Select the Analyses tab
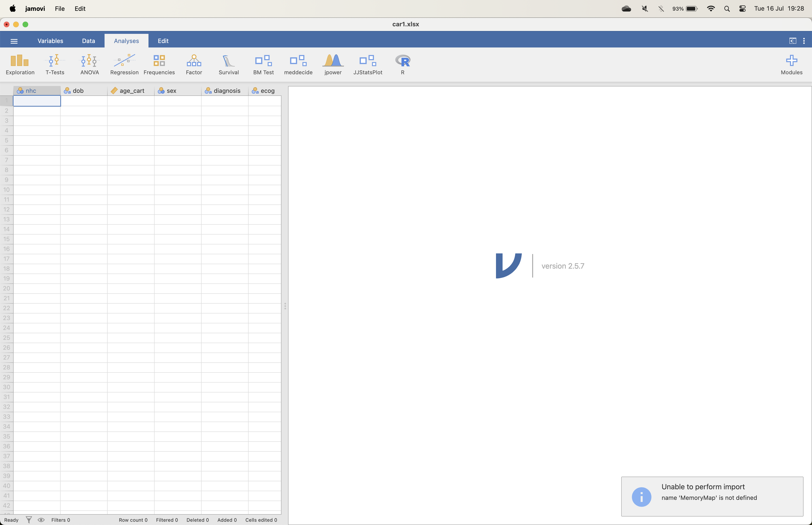Screen dimensions: 812x525 pyautogui.click(x=126, y=41)
